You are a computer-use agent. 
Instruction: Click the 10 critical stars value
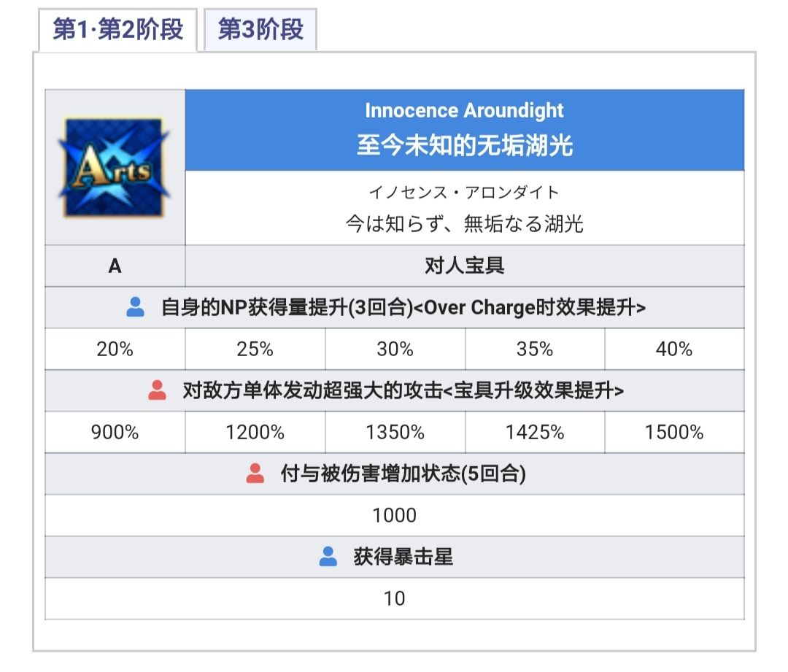click(x=394, y=599)
